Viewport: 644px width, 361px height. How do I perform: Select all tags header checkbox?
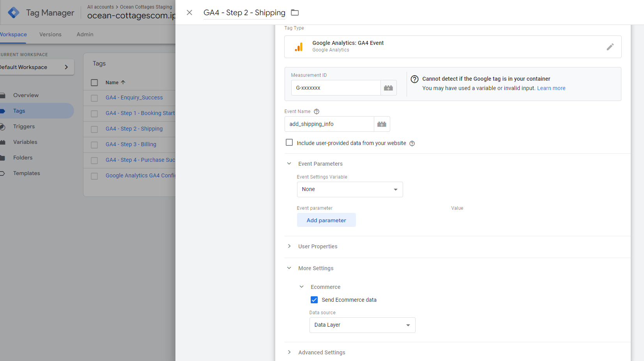tap(94, 83)
